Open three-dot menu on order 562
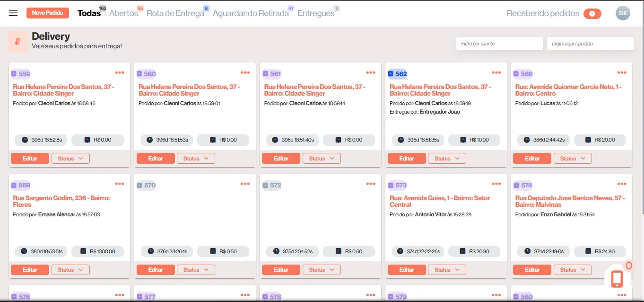Viewport: 644px width, 302px height. pyautogui.click(x=496, y=72)
